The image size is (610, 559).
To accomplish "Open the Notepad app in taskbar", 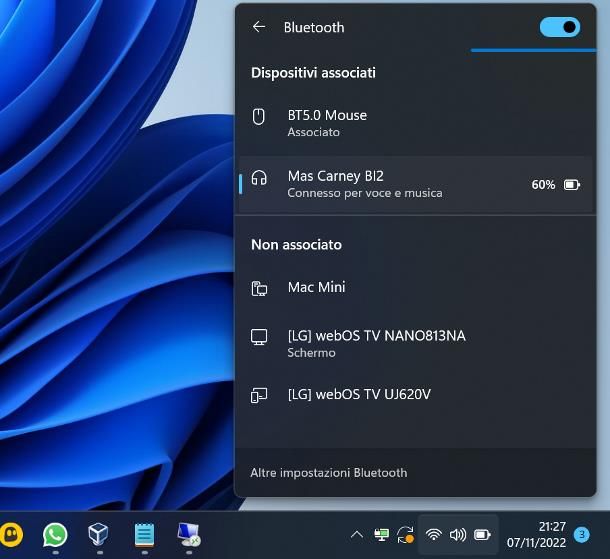I will 144,534.
